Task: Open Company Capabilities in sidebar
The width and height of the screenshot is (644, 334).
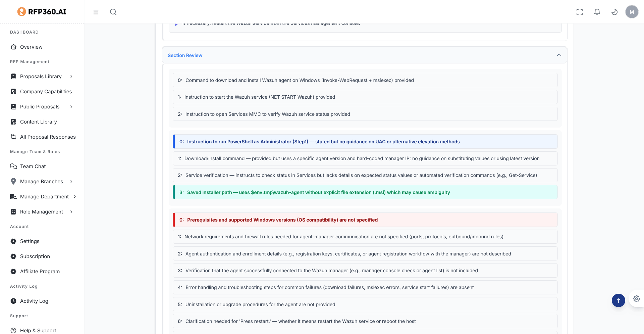Action: tap(46, 92)
